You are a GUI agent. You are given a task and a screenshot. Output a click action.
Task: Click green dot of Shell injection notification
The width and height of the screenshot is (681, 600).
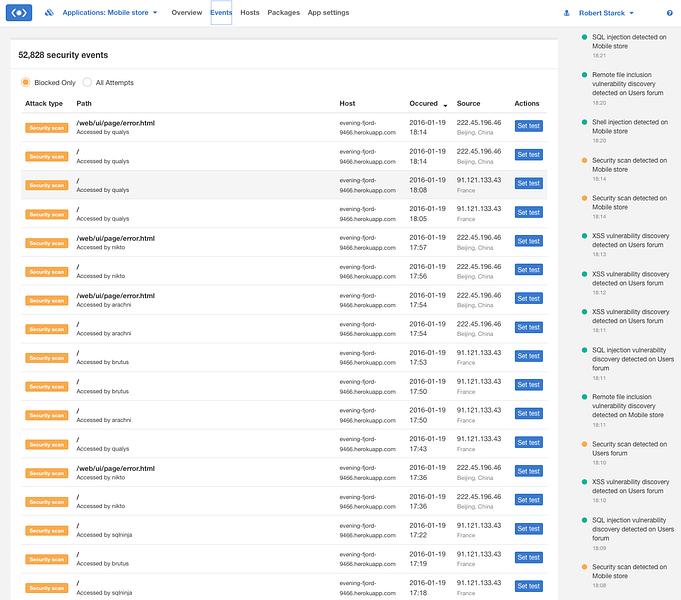[x=584, y=122]
